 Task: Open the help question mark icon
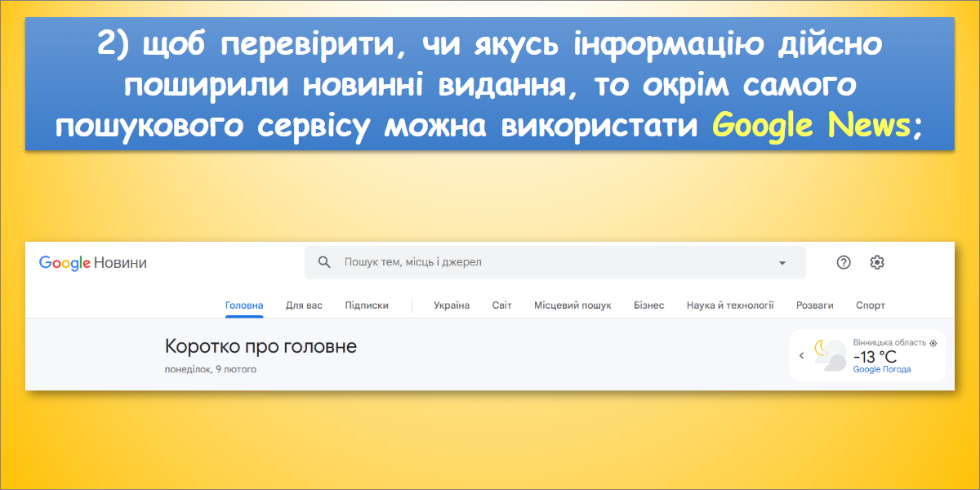click(x=844, y=262)
